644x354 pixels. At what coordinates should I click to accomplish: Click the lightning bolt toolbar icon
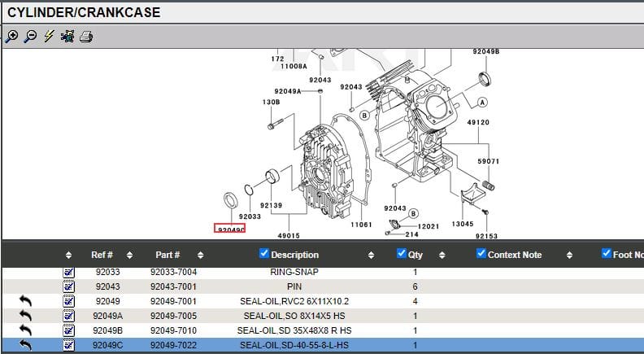coord(49,37)
